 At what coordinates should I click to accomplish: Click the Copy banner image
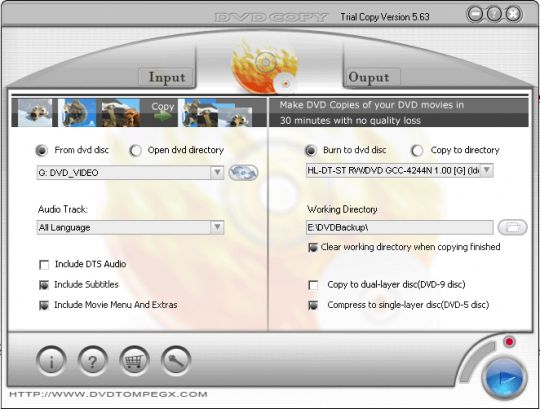[139, 112]
